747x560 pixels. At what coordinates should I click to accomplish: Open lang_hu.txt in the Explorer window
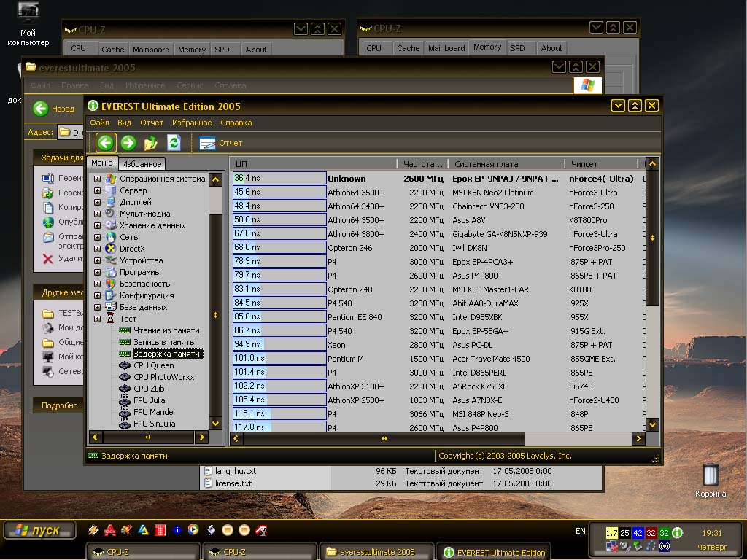point(236,471)
